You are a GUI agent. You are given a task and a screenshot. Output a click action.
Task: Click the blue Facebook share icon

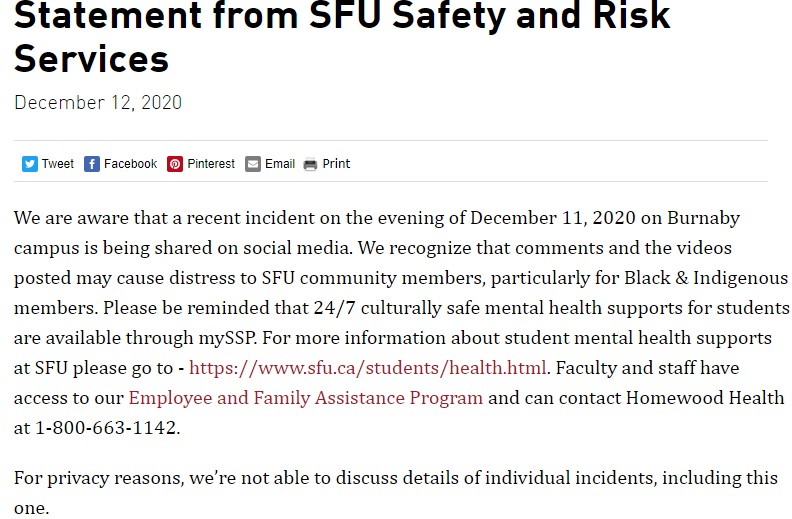click(92, 164)
